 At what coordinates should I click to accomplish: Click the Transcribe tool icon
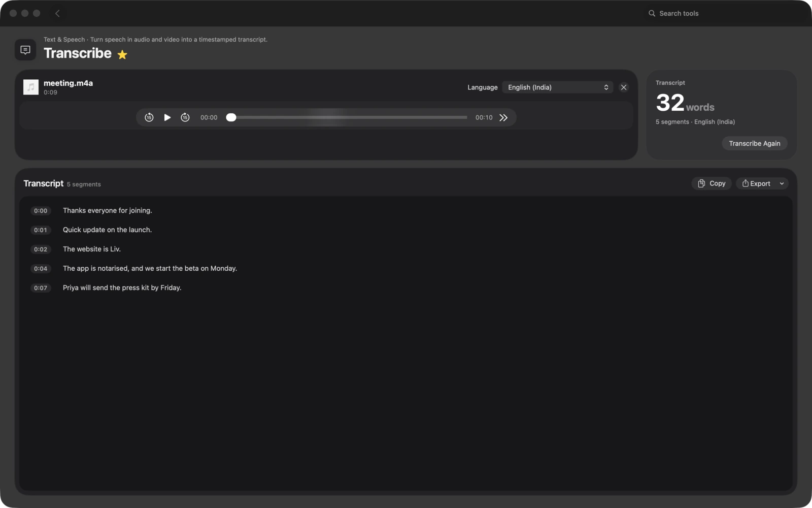click(x=25, y=50)
